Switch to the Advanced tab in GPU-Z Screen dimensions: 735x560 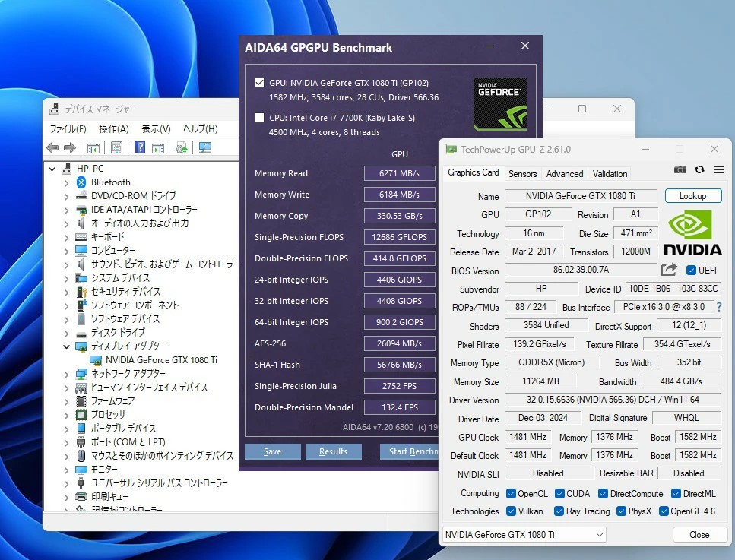point(565,174)
